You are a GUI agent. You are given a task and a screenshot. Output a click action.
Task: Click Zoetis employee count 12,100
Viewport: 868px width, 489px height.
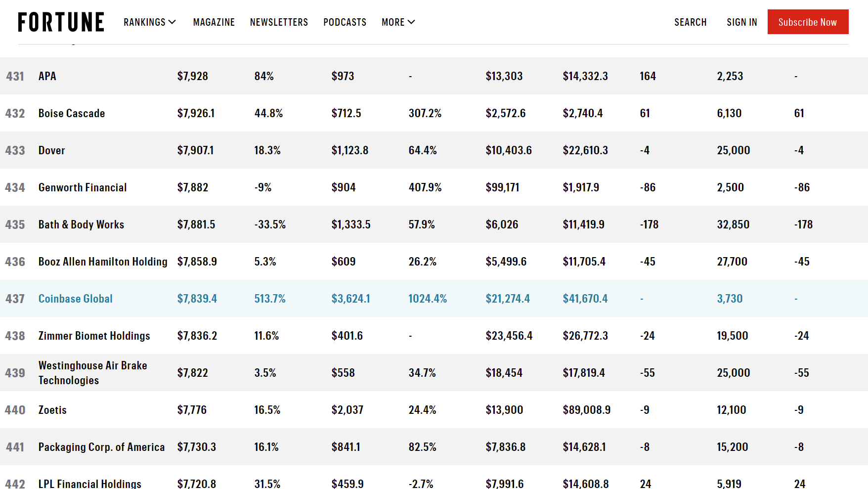point(732,410)
